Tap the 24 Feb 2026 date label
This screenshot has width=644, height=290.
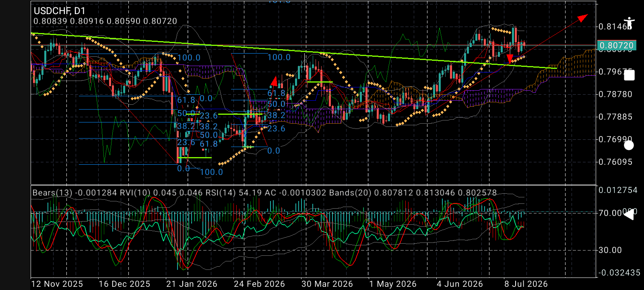point(259,284)
